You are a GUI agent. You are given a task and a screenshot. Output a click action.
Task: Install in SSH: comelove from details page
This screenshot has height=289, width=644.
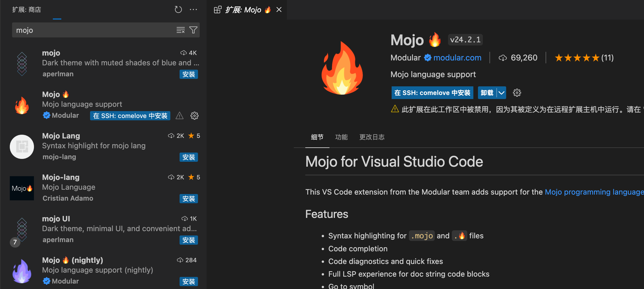[432, 93]
